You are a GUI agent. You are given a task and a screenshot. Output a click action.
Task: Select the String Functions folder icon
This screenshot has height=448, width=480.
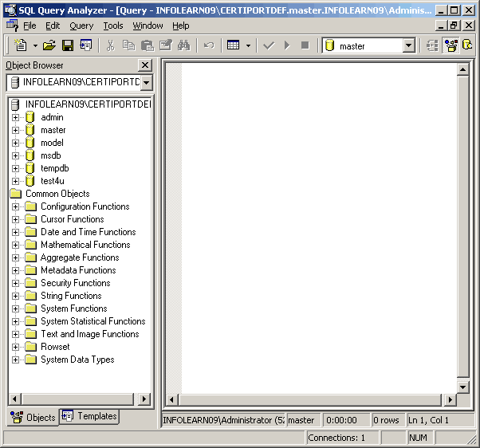tap(30, 296)
